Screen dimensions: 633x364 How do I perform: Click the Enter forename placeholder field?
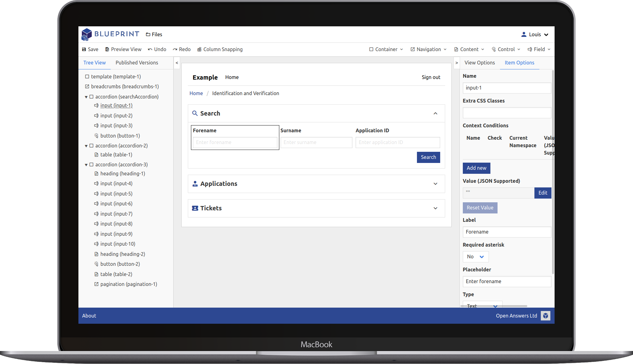click(235, 142)
